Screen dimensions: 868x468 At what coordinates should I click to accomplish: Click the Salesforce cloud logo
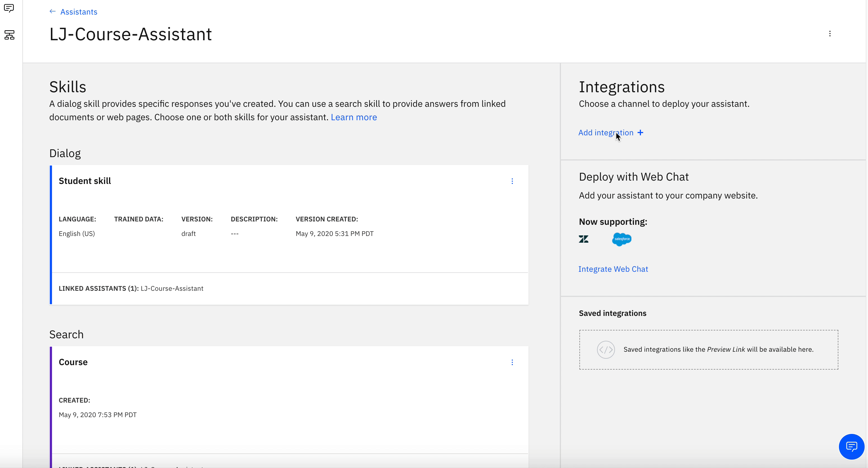point(622,239)
